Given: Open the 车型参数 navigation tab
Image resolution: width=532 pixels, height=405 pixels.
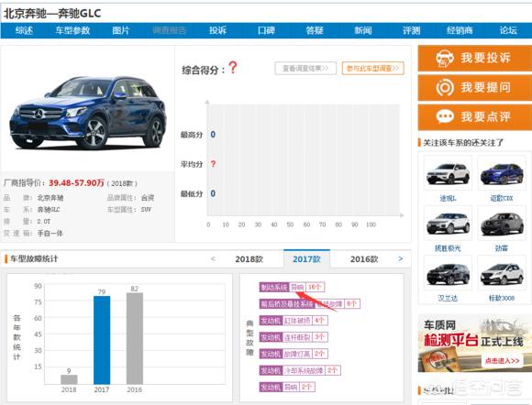Looking at the screenshot, I should pyautogui.click(x=72, y=31).
